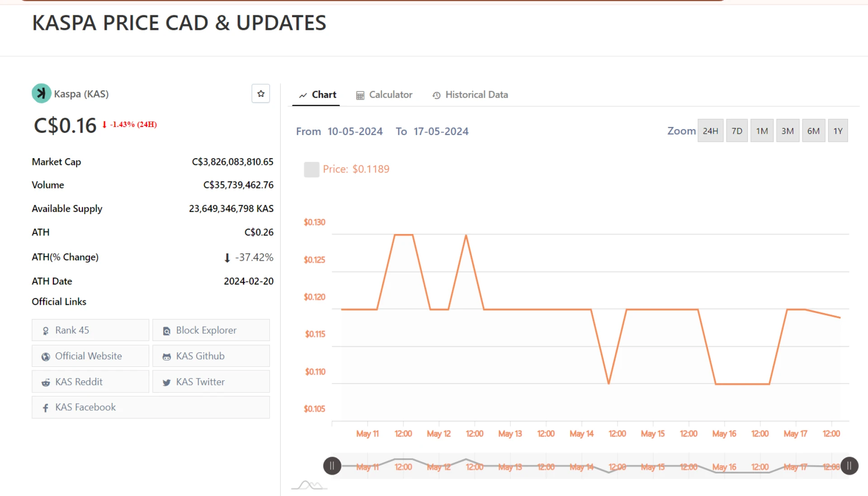Viewport: 868px width, 496px height.
Task: Select the 1M zoom range
Action: 762,131
